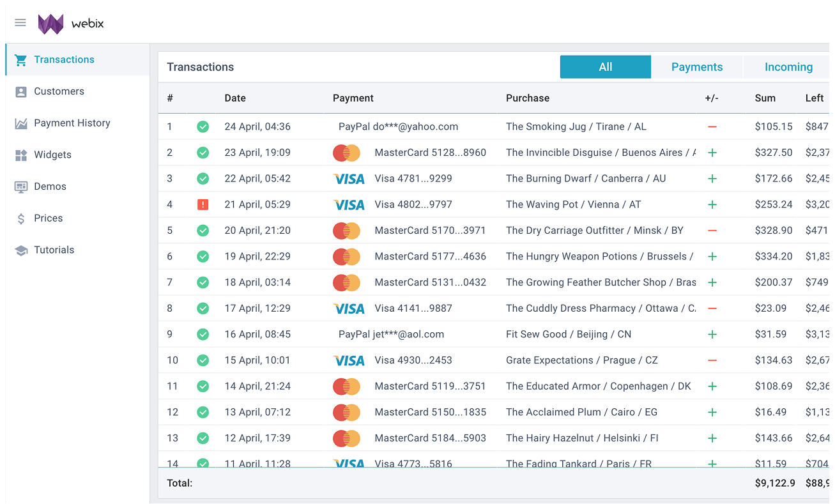Sort by the Date column header
The height and width of the screenshot is (504, 835).
pyautogui.click(x=235, y=98)
